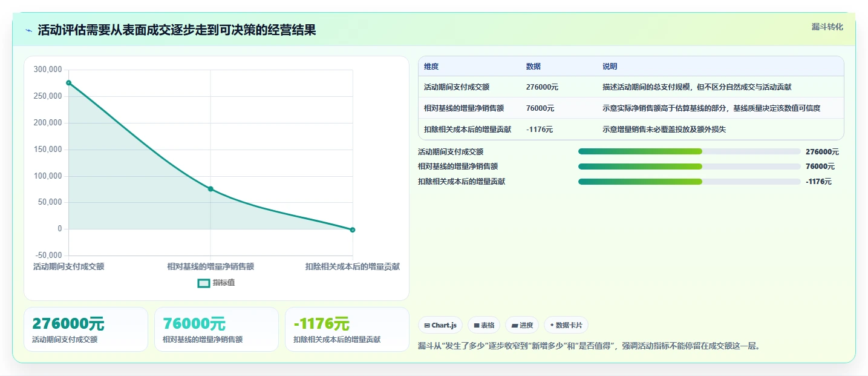Click x-axis label 相对基线的增量净销售额

210,266
